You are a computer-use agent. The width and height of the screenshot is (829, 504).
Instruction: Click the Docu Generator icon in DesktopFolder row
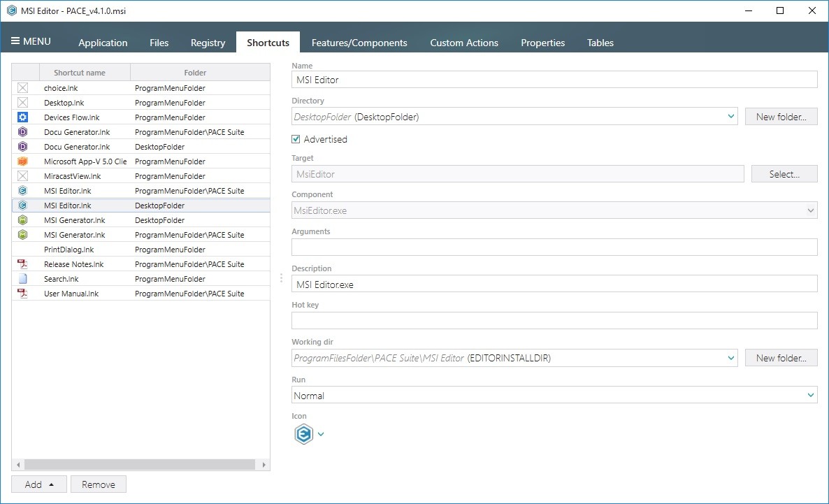point(23,147)
